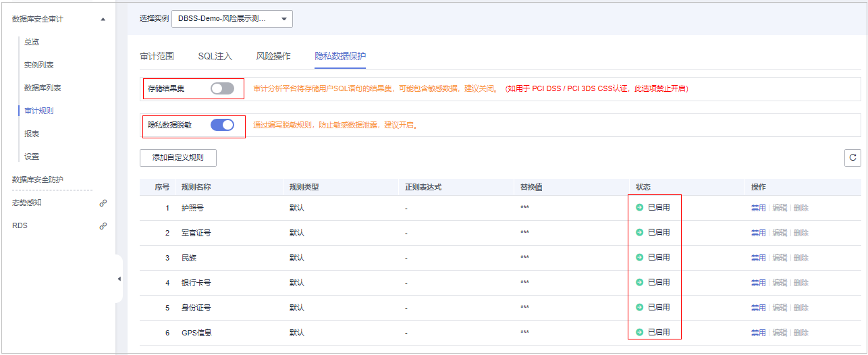Viewport: 868px width, 355px height.
Task: Enable the 存储结果集 toggle switch
Action: (222, 88)
